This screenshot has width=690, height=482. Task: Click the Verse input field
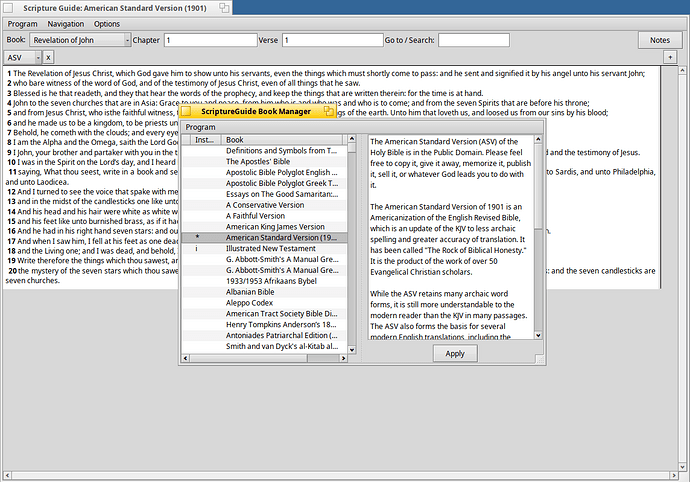tap(332, 40)
